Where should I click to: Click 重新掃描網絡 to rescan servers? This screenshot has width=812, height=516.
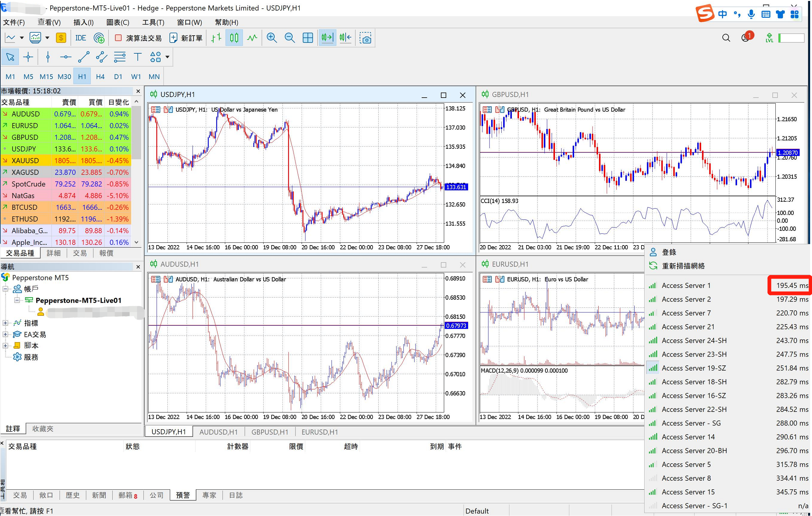pyautogui.click(x=683, y=266)
